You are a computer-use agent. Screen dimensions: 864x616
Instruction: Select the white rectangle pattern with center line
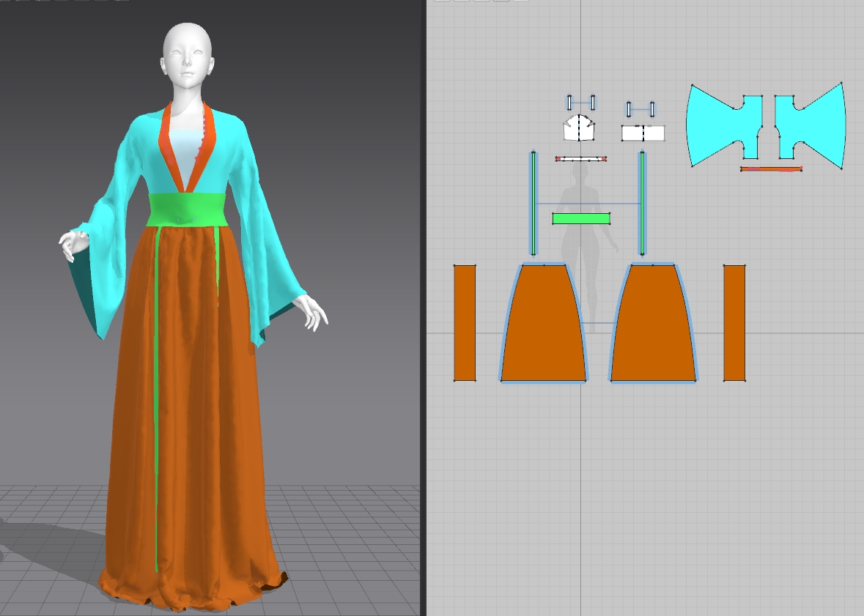[643, 133]
